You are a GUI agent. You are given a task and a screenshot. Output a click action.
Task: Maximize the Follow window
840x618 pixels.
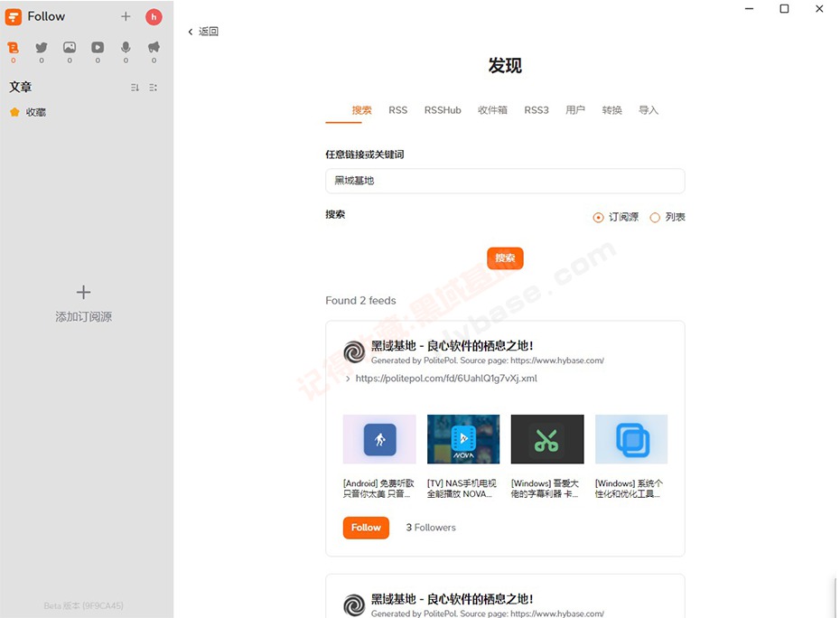pos(784,8)
